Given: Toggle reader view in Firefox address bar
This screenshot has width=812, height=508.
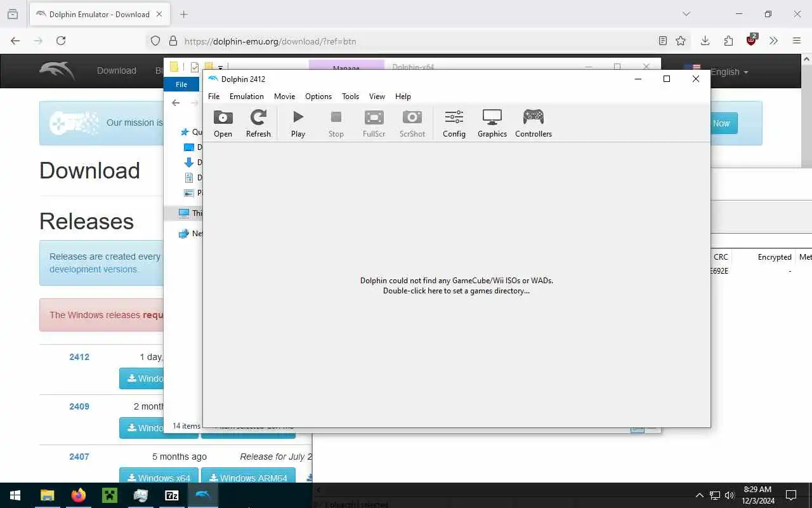Looking at the screenshot, I should coord(663,41).
